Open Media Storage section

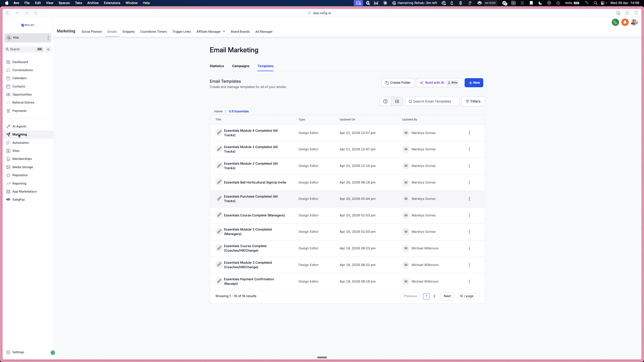coord(23,167)
